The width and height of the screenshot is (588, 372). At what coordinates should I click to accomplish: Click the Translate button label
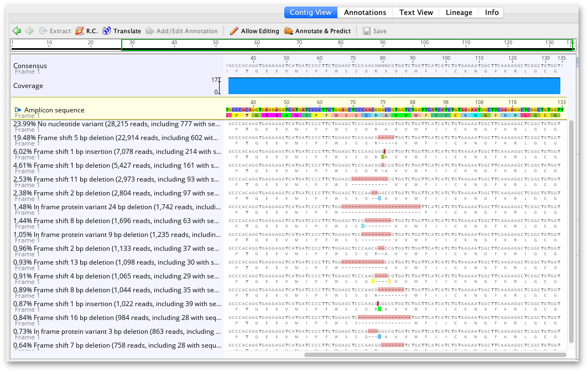[x=127, y=31]
